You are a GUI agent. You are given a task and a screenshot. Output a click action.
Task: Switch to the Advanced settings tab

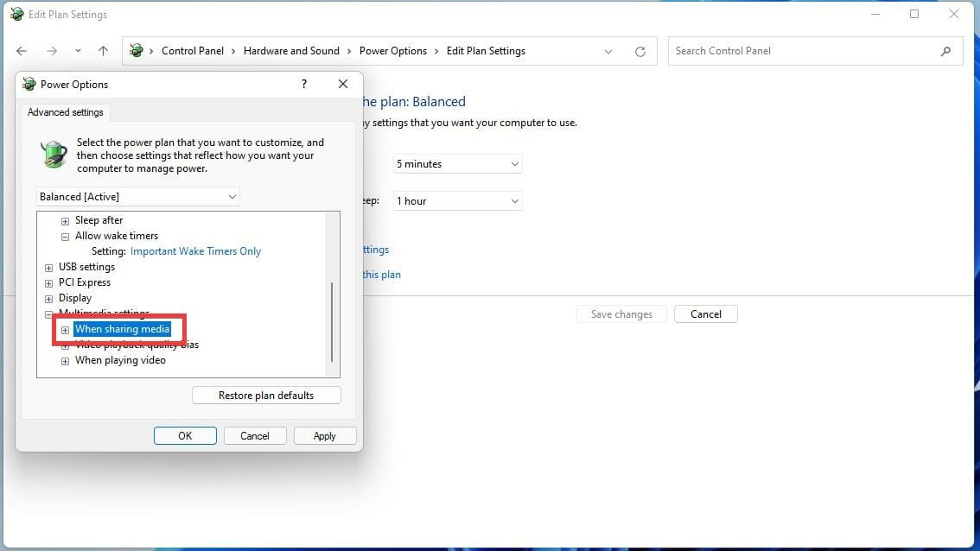66,112
